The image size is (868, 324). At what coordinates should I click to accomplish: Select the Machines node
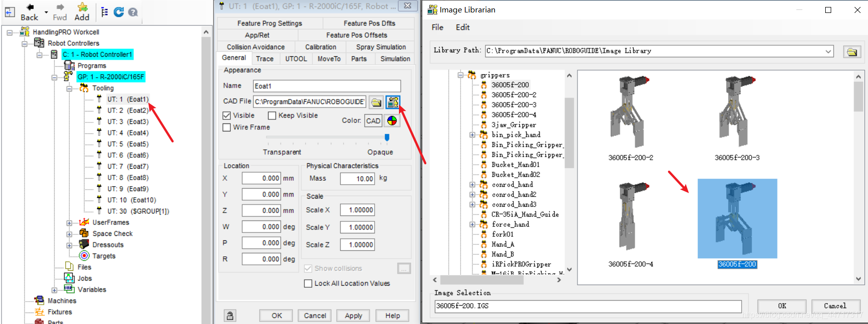pos(62,301)
